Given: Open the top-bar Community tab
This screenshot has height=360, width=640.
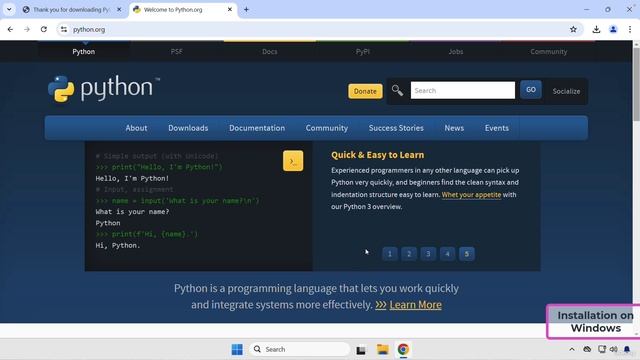Looking at the screenshot, I should point(549,51).
